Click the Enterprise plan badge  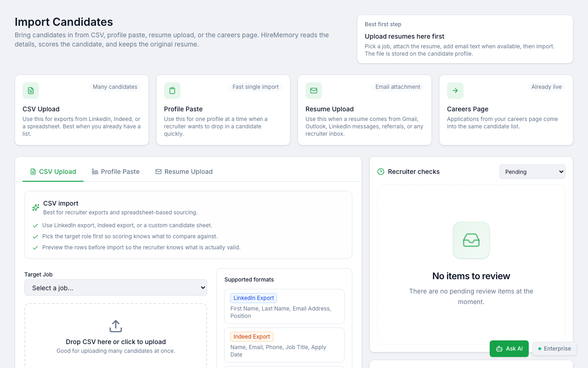(x=554, y=349)
